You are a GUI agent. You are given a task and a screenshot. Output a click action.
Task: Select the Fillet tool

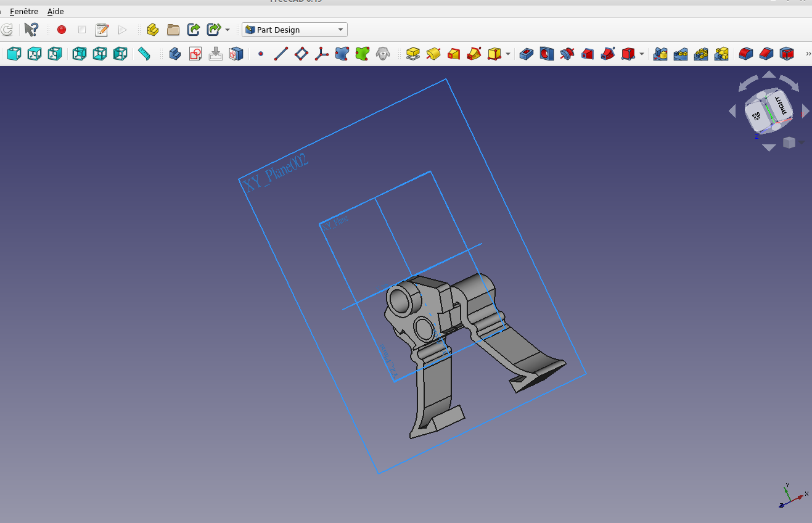[746, 54]
